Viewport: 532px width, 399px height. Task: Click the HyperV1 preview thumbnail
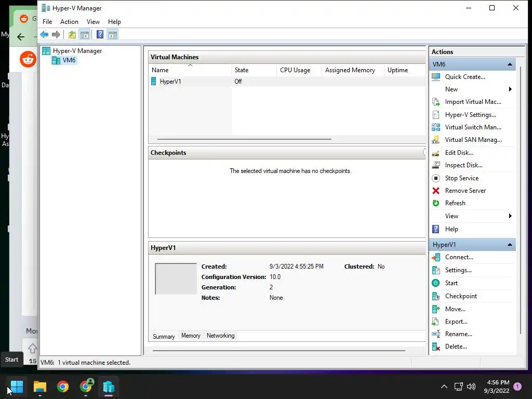point(176,278)
